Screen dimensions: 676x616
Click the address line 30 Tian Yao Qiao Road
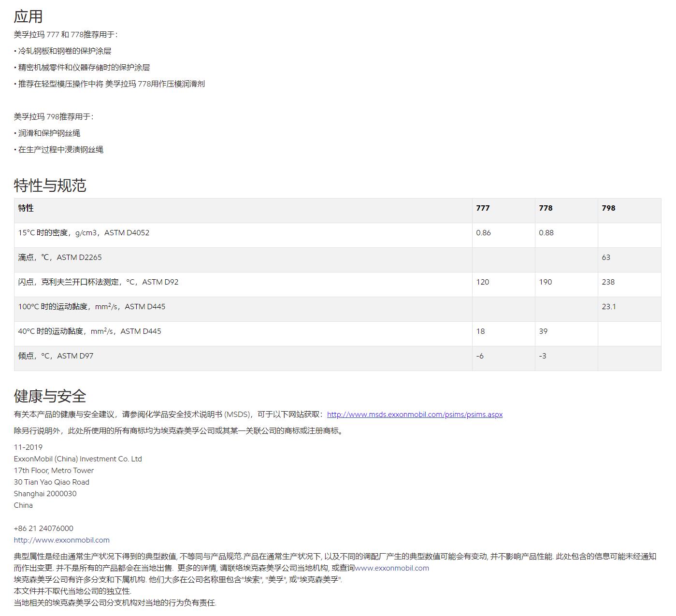point(52,482)
